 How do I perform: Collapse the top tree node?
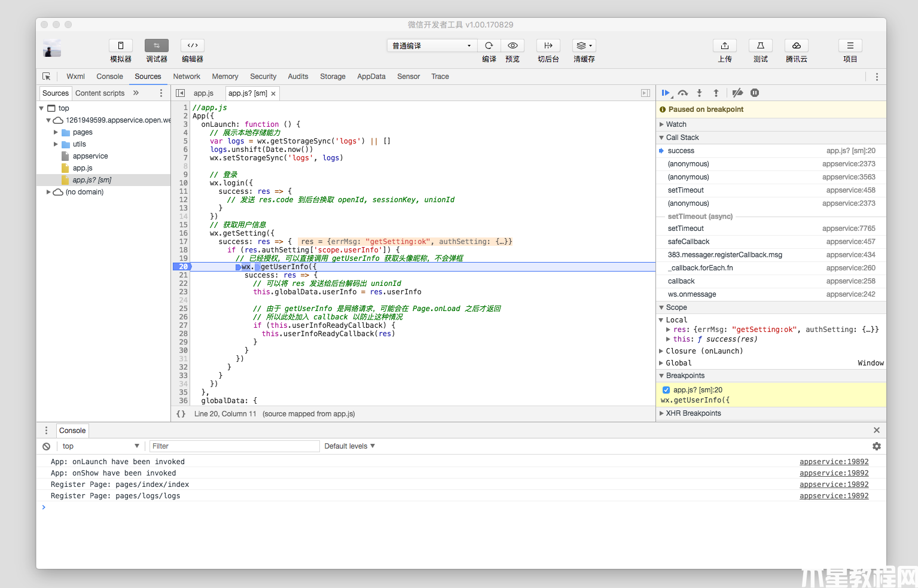(x=41, y=108)
